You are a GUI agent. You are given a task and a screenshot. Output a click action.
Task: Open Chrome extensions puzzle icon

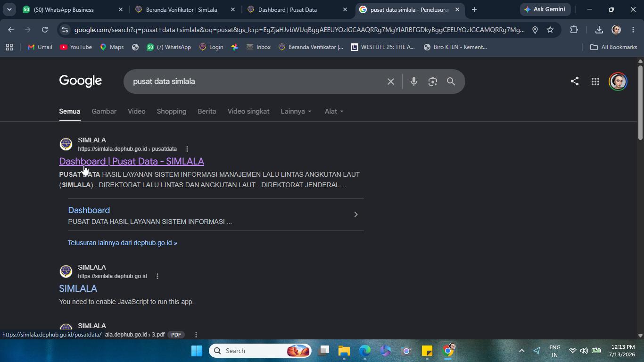click(574, 30)
